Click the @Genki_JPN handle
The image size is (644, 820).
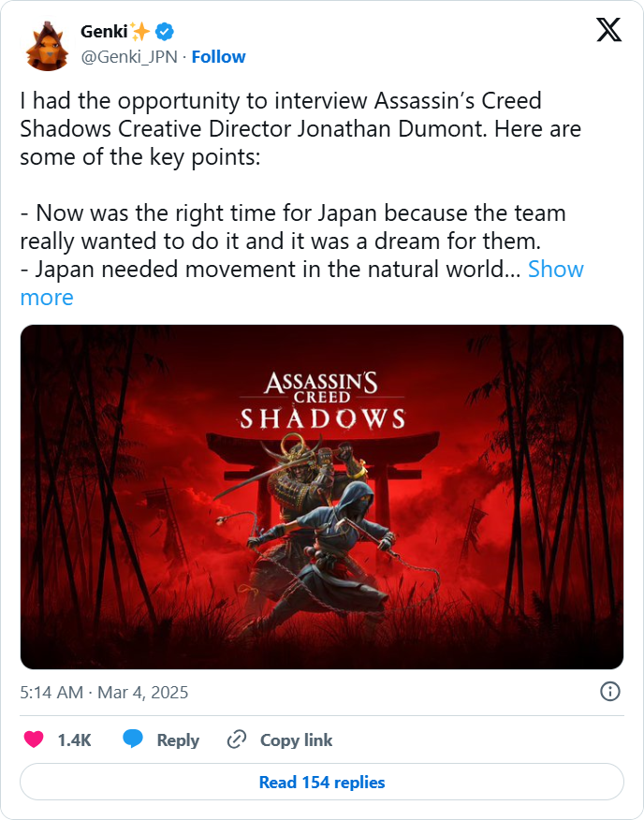[x=131, y=56]
